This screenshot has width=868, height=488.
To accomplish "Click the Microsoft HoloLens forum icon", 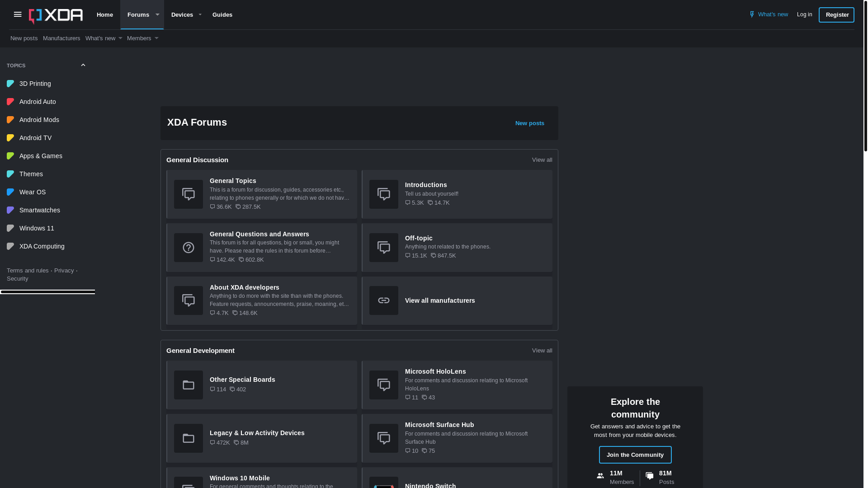I will [x=384, y=385].
